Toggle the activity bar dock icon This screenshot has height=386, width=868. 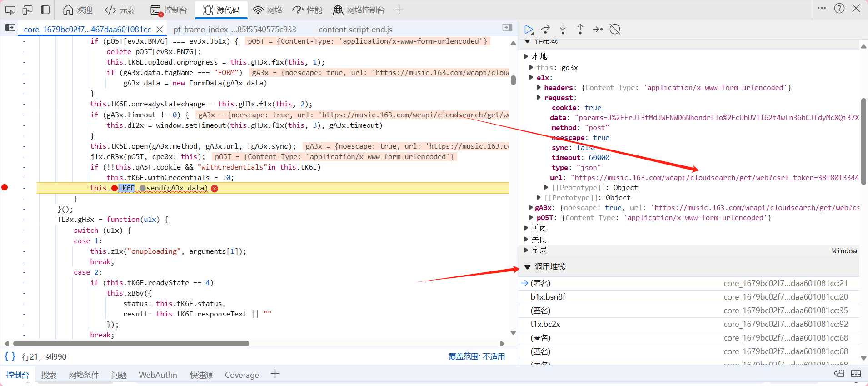[45, 10]
